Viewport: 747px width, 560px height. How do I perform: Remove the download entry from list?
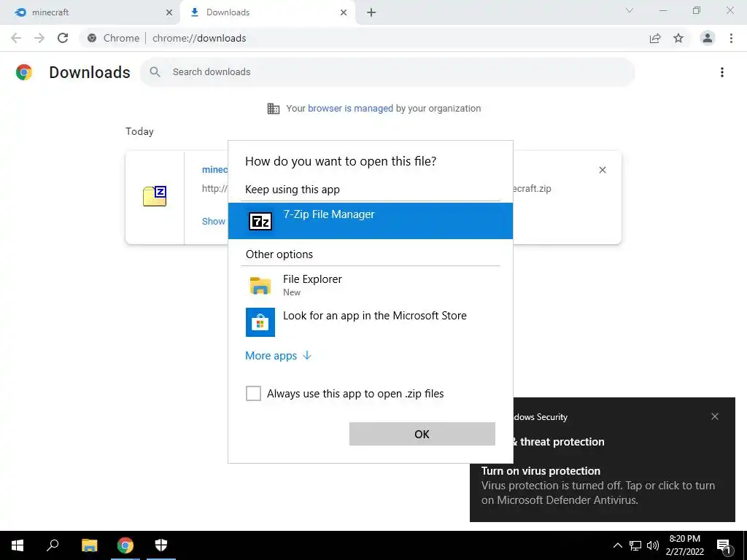point(602,170)
